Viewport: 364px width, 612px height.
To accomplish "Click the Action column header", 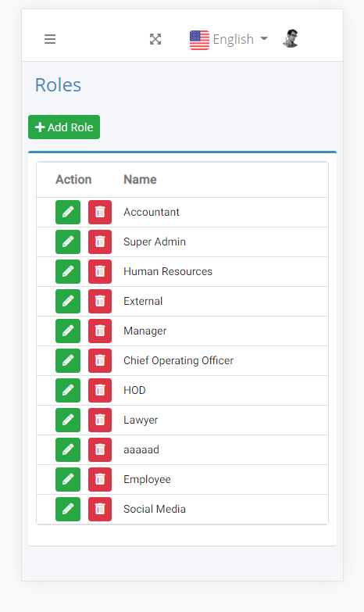I will tap(73, 180).
